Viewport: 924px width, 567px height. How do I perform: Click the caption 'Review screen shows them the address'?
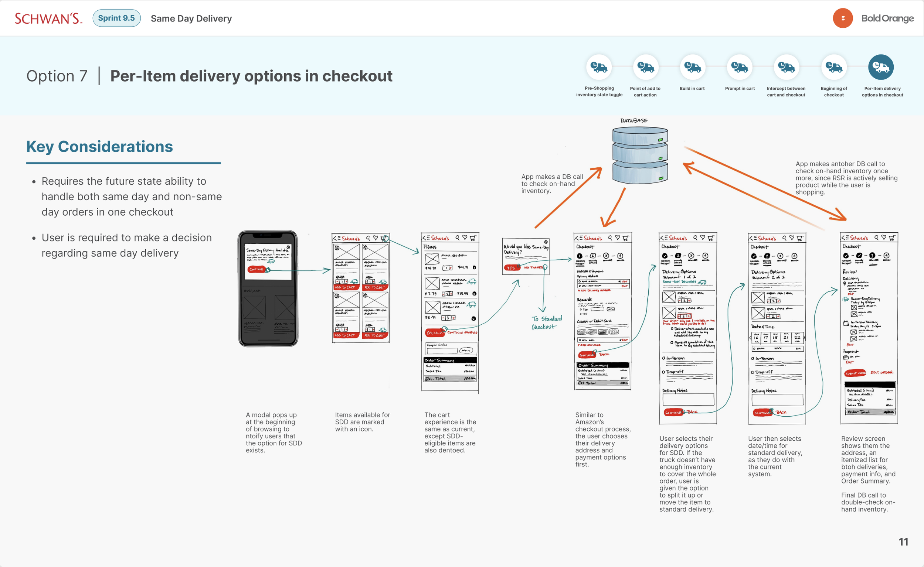[x=868, y=460]
